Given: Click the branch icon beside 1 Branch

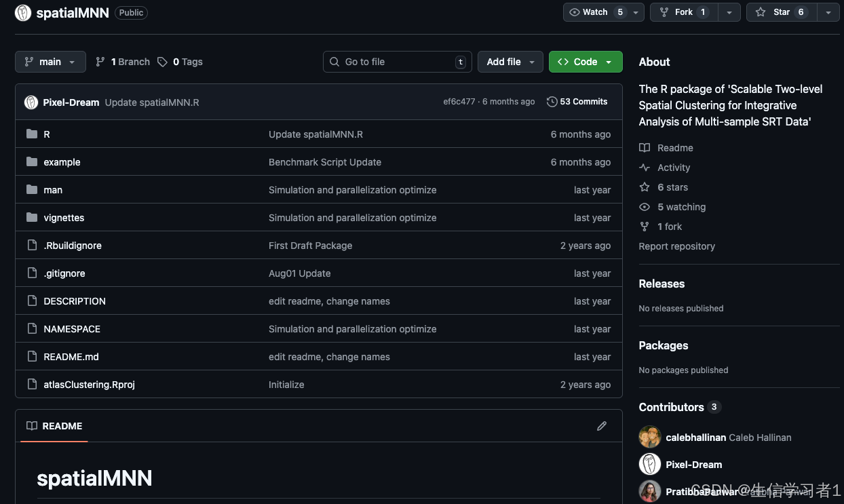Looking at the screenshot, I should (100, 62).
